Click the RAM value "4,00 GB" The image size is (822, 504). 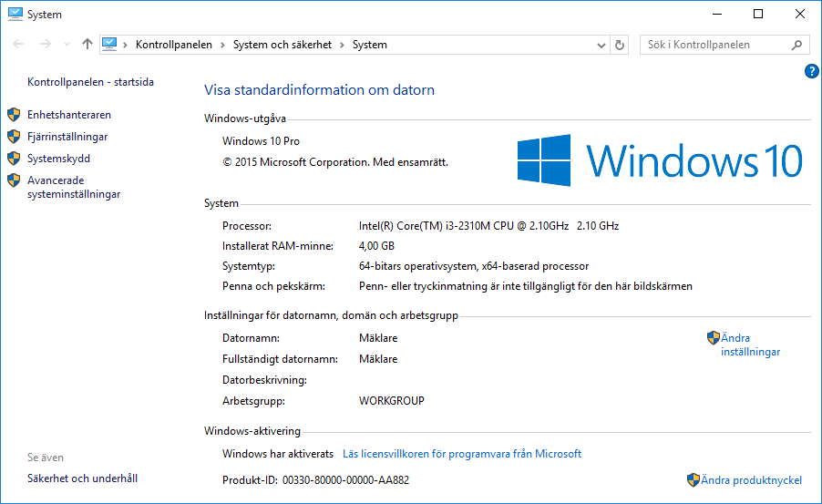coord(376,245)
